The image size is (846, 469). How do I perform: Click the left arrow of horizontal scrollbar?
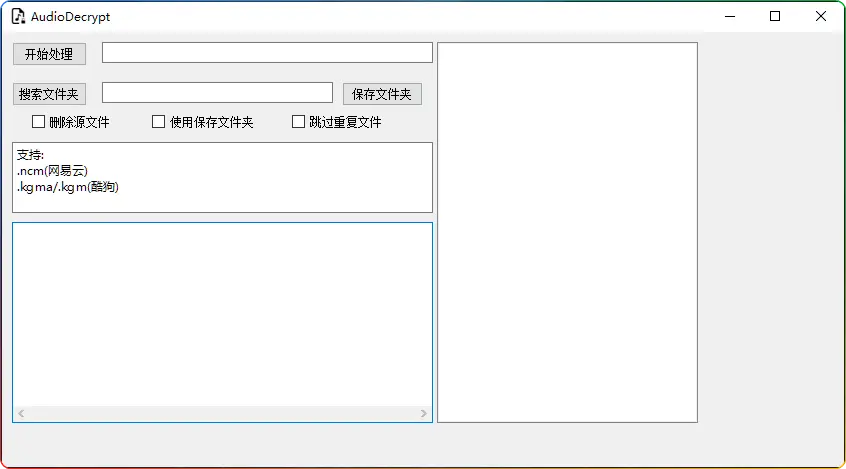pyautogui.click(x=21, y=413)
